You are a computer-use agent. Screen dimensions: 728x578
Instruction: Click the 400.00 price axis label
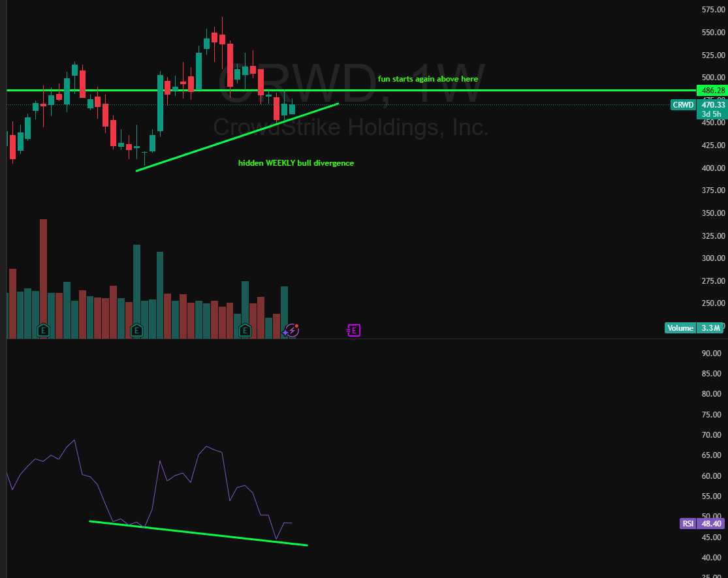click(x=713, y=168)
